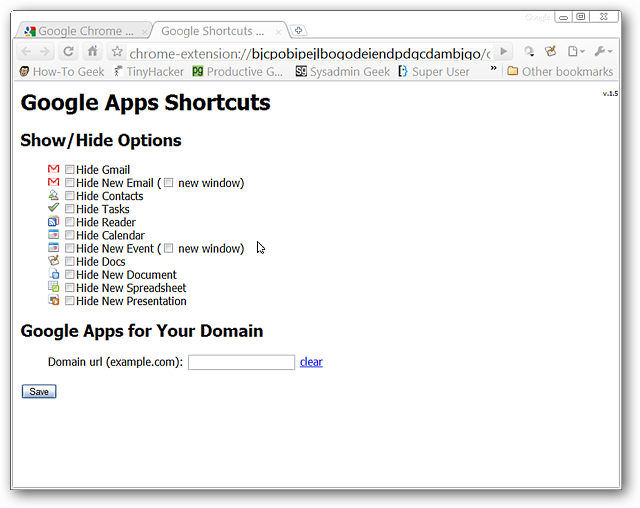640x508 pixels.
Task: Click the Gmail icon beside Hide Gmail
Action: point(53,169)
